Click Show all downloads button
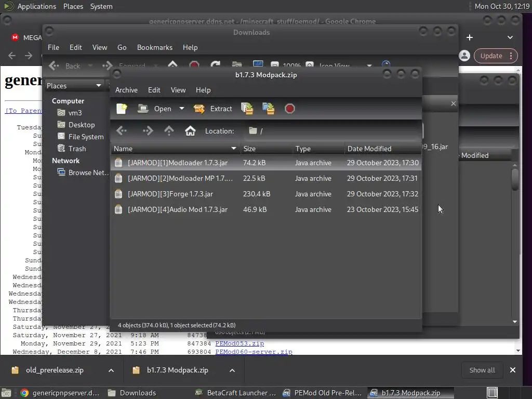Viewport: 532px width, 399px height. pyautogui.click(x=482, y=370)
